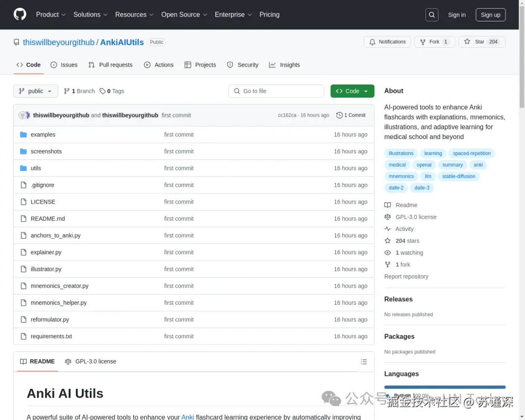This screenshot has height=420, width=525.
Task: Switch to the Projects tab
Action: tap(200, 65)
